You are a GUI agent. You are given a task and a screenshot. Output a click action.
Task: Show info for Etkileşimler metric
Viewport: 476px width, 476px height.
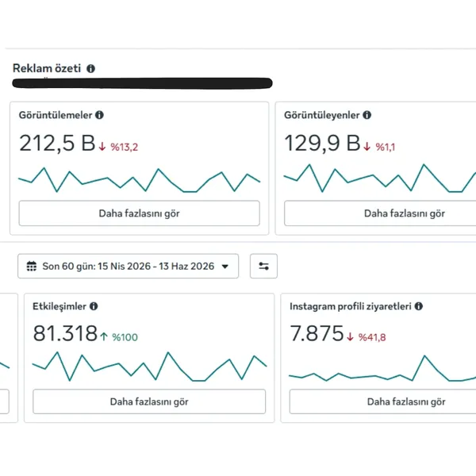(x=94, y=306)
